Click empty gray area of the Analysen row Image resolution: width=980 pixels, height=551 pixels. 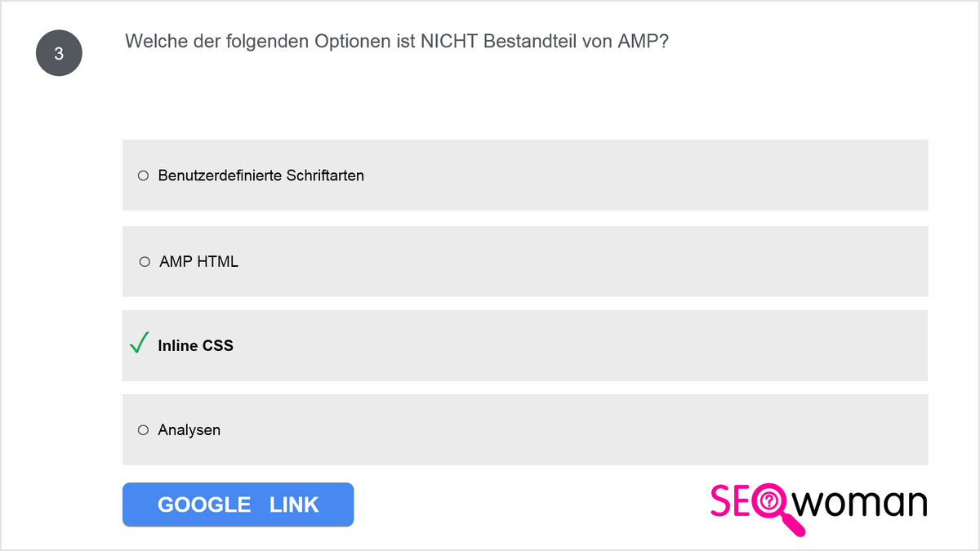572,429
